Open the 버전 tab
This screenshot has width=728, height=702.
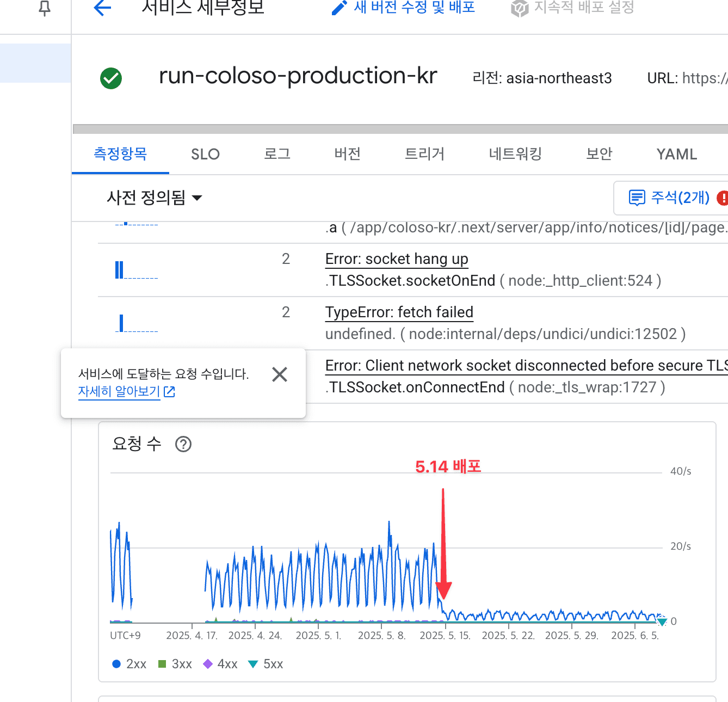click(347, 154)
